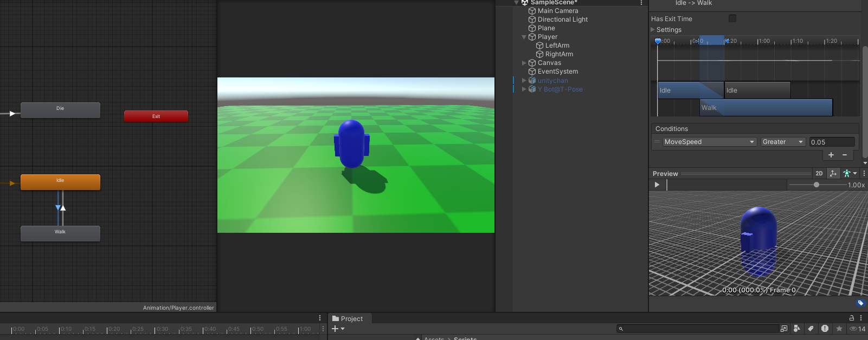
Task: Remove the selected transition condition
Action: coord(845,155)
